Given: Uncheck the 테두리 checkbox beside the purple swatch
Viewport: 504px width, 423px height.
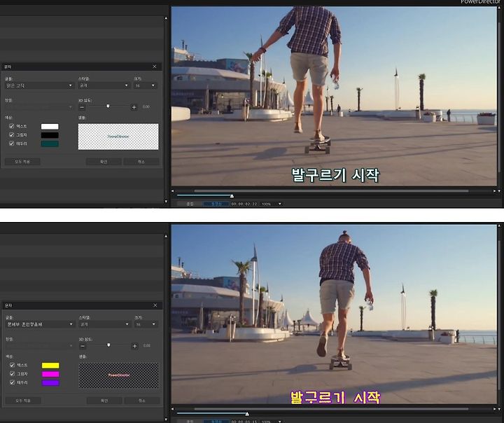Looking at the screenshot, I should point(12,382).
